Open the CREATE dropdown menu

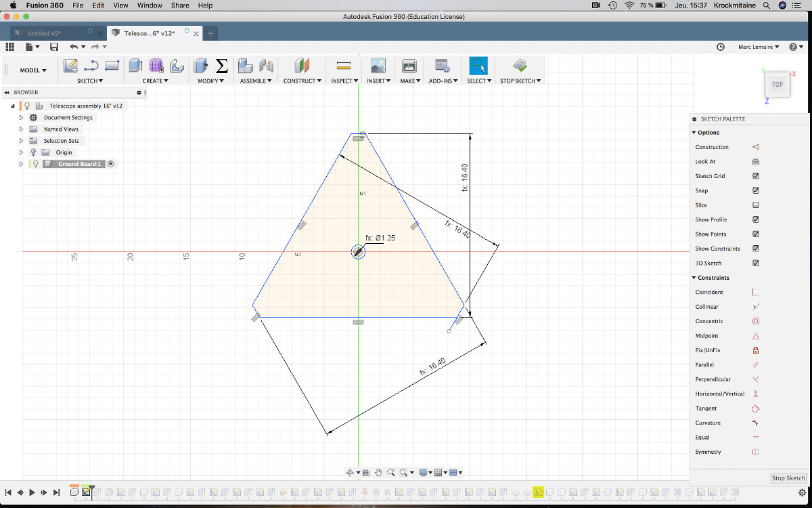(x=156, y=81)
